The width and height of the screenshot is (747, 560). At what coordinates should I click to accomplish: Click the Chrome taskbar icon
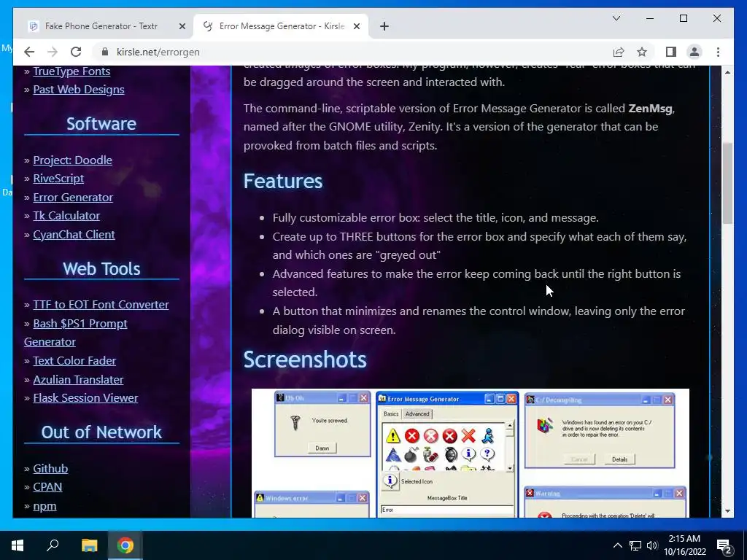[x=125, y=545]
